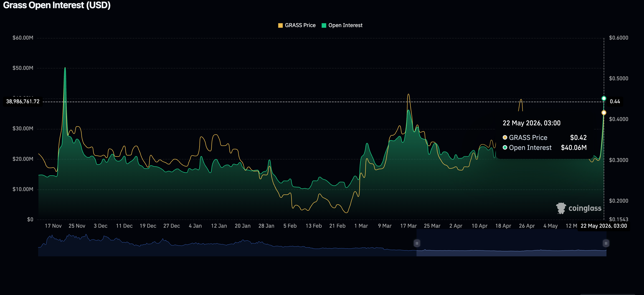Click the $0.1543 right axis label
Screen dimensions: 644x295
[619, 219]
